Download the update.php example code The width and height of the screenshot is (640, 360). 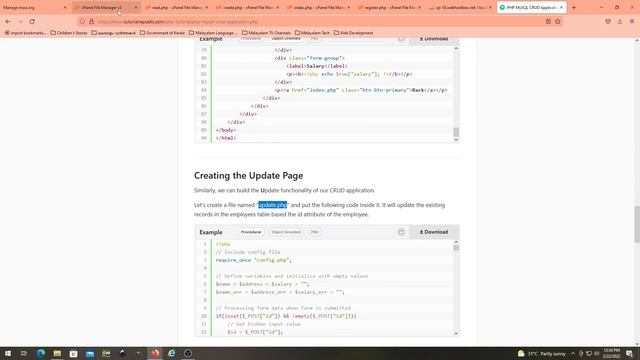[x=434, y=232]
